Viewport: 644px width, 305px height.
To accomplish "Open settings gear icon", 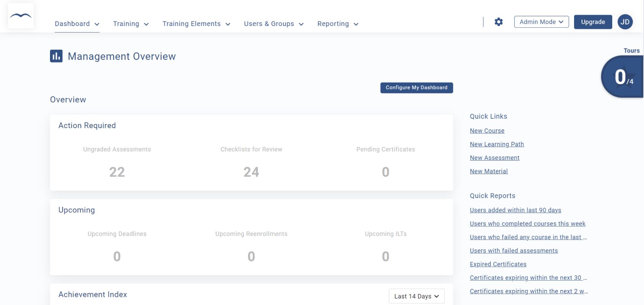I will pos(498,22).
